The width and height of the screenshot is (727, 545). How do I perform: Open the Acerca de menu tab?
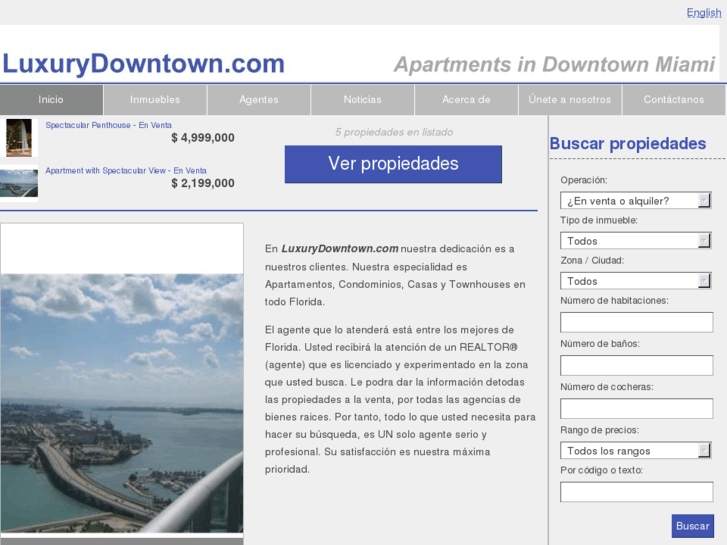[466, 100]
